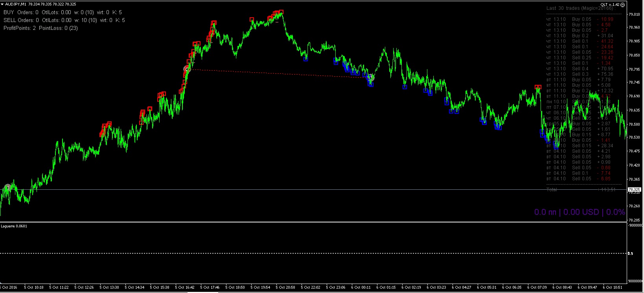Click the '5 Oct 16:42' time axis label
This screenshot has height=293, width=644.
coord(185,288)
